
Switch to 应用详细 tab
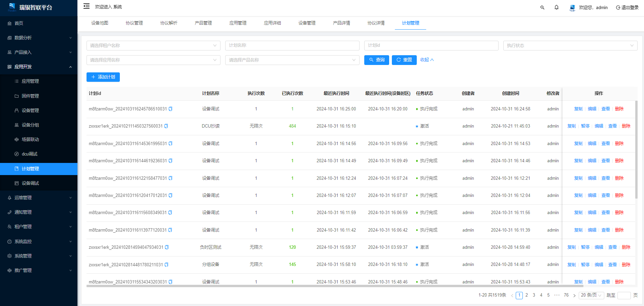(272, 23)
